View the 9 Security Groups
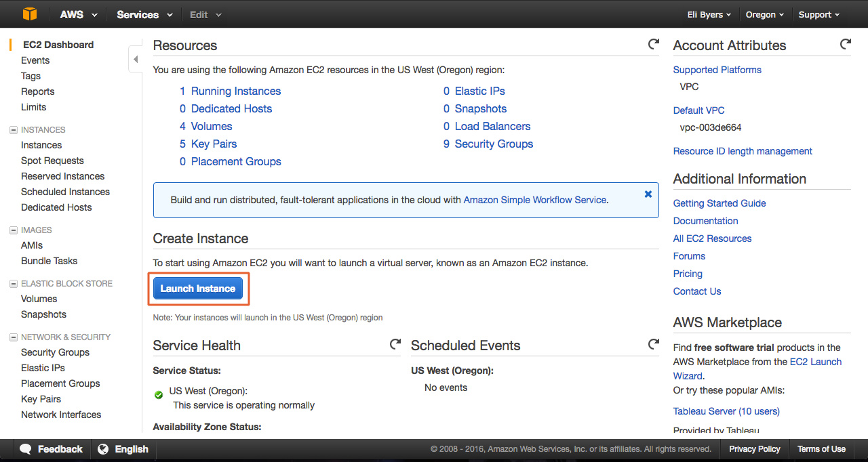Viewport: 868px width, 462px height. pyautogui.click(x=493, y=144)
